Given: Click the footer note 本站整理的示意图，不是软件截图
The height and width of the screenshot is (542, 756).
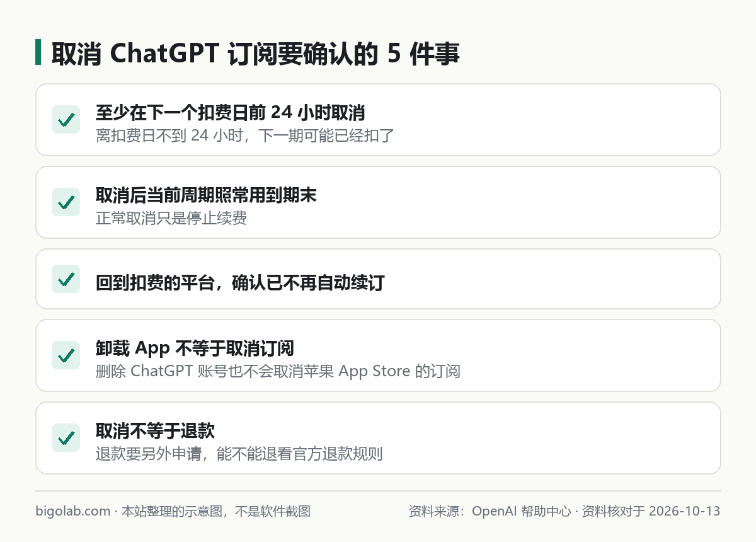Looking at the screenshot, I should pos(216,511).
